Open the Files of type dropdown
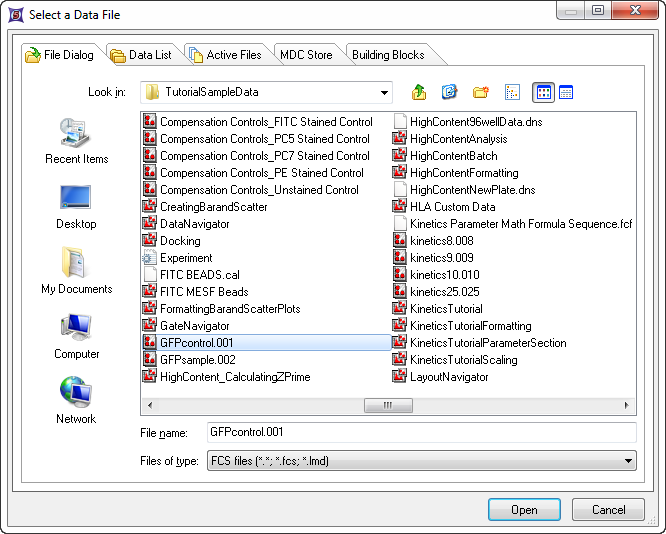 coord(628,461)
